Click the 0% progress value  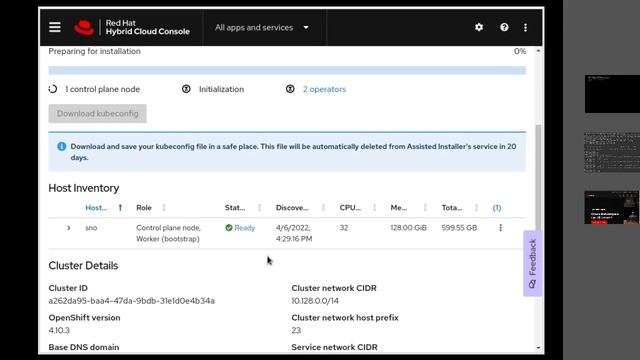click(520, 51)
